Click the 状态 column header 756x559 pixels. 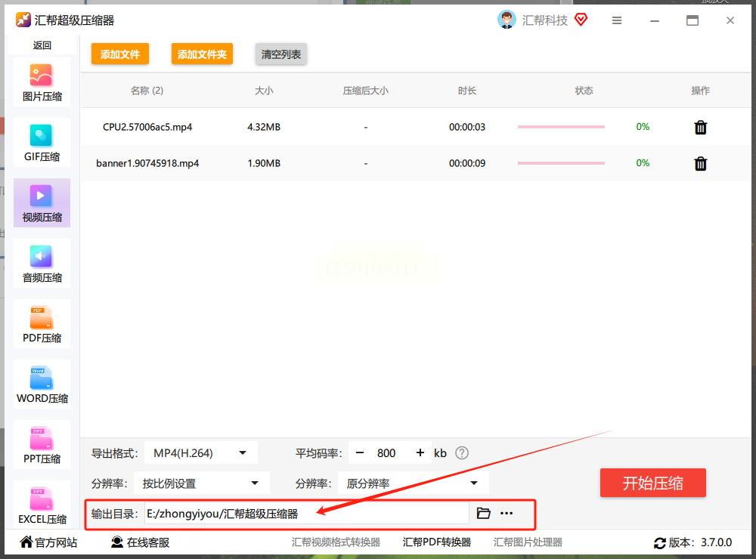584,91
